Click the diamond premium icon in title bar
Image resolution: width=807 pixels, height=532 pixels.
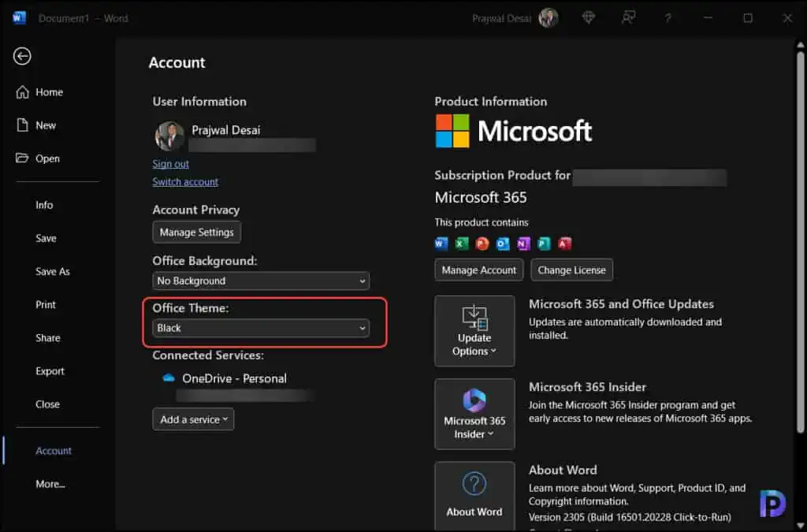point(588,18)
